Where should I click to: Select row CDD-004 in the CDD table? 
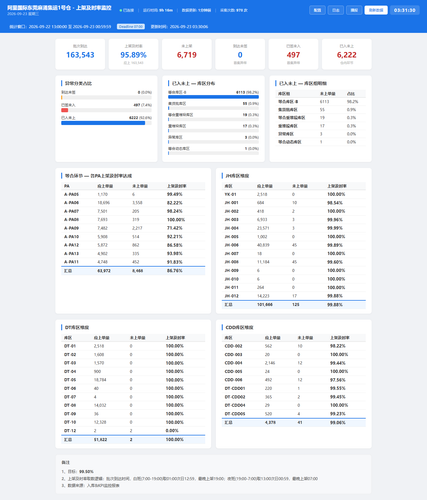(x=294, y=363)
